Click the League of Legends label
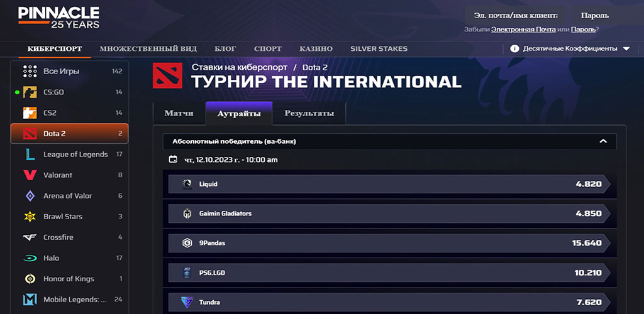The height and width of the screenshot is (314, 644). (x=75, y=154)
